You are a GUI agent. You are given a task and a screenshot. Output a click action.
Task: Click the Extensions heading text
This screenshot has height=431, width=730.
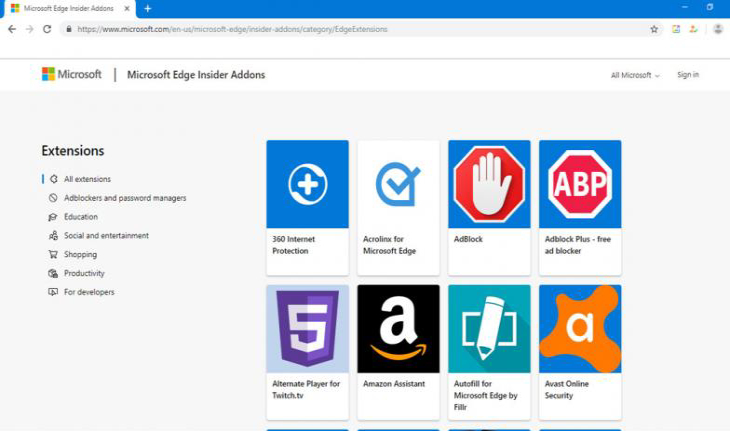point(73,151)
